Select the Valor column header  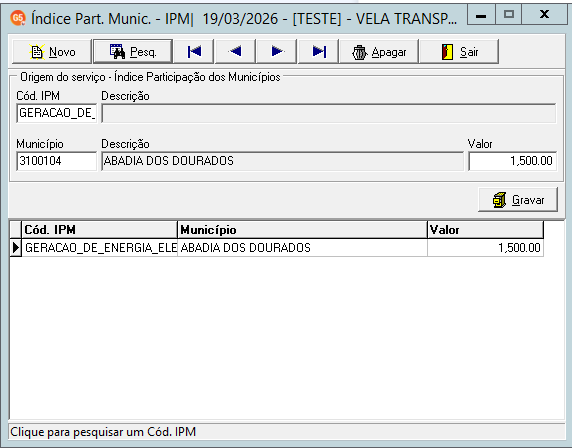[486, 230]
